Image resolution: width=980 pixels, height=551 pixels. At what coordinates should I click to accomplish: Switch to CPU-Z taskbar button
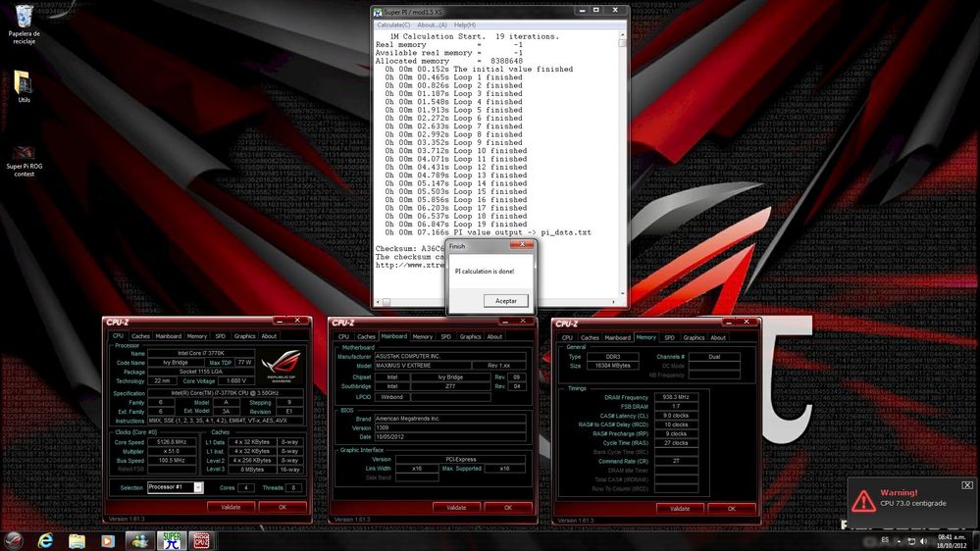coord(201,540)
